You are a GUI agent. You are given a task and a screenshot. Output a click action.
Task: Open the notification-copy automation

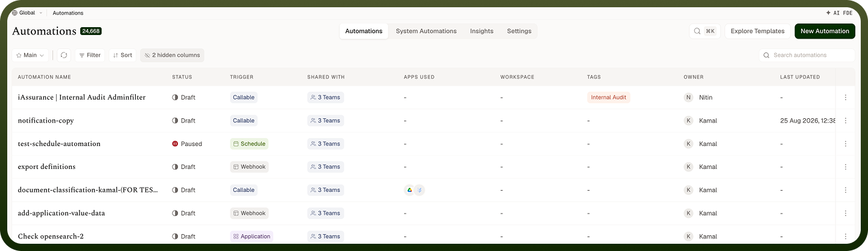tap(46, 121)
